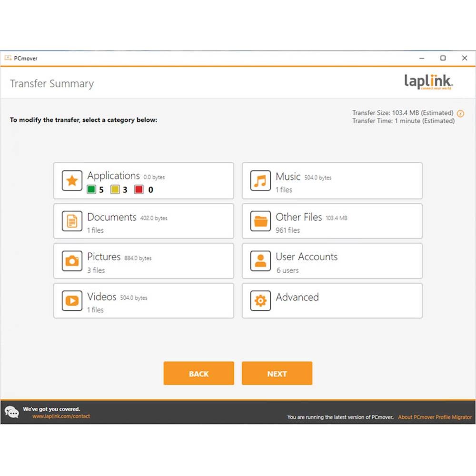Go back with the BACK button

pyautogui.click(x=199, y=373)
